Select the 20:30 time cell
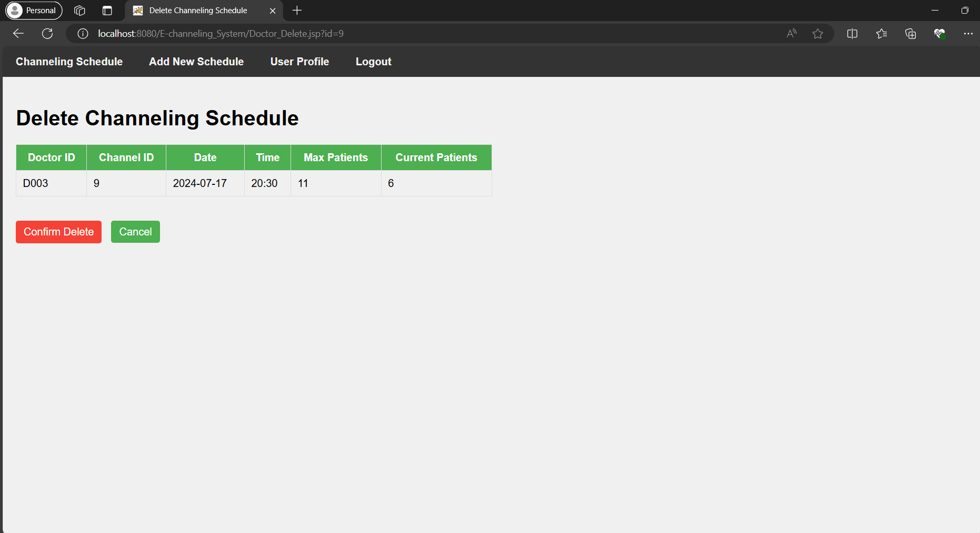This screenshot has width=980, height=533. pyautogui.click(x=268, y=183)
